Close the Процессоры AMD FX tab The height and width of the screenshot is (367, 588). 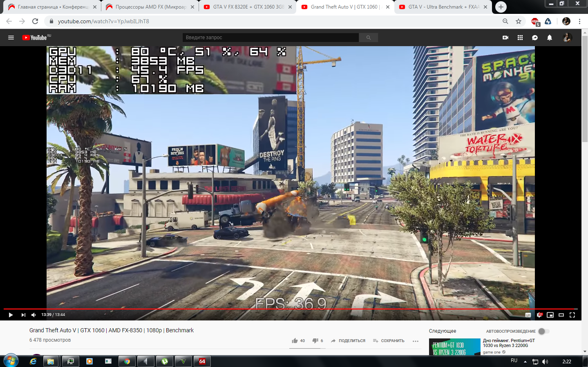(192, 7)
